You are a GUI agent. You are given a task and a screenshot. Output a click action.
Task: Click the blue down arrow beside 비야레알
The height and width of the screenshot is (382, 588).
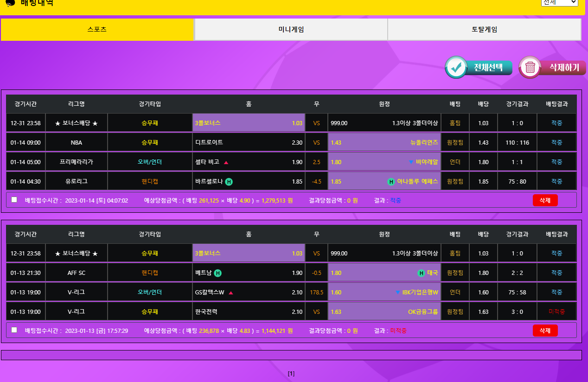pos(411,162)
